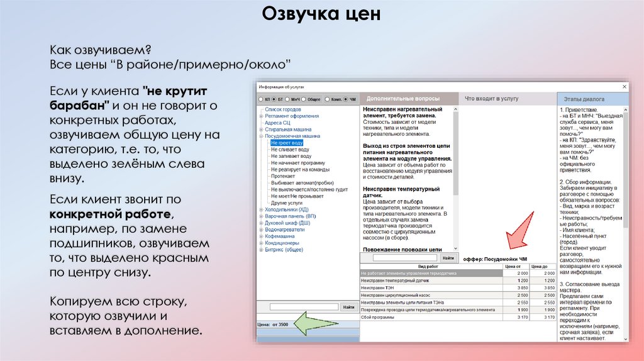This screenshot has width=644, height=361.
Task: Select the Комп. radio button
Action: pos(327,99)
